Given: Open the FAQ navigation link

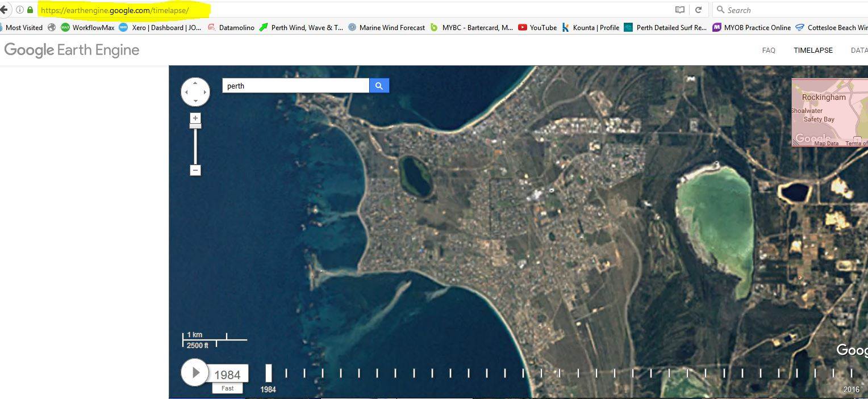Looking at the screenshot, I should tap(768, 51).
